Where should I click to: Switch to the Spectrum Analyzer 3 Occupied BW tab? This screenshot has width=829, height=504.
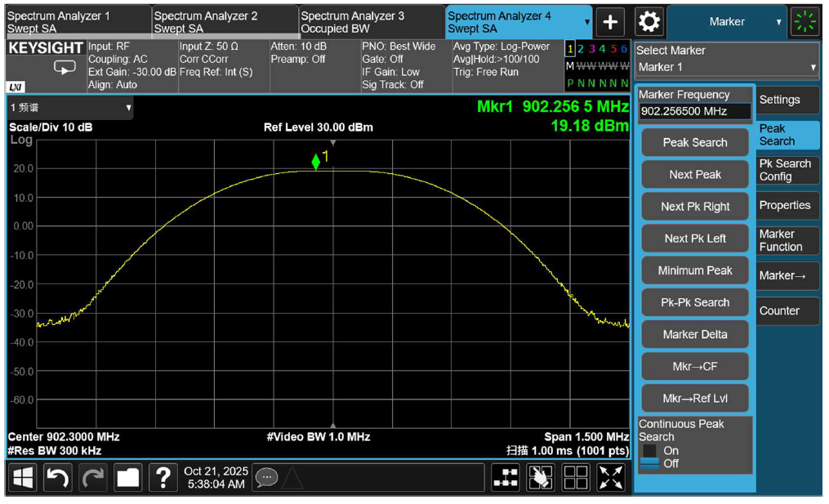368,20
